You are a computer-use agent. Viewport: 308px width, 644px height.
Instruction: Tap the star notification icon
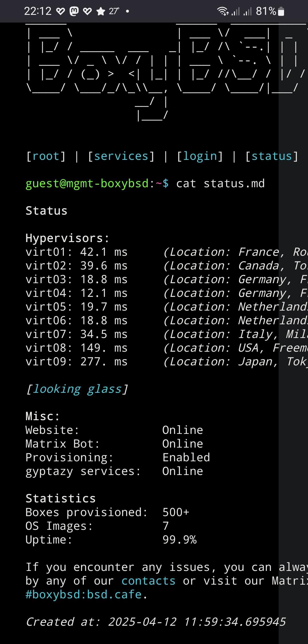pos(101,11)
